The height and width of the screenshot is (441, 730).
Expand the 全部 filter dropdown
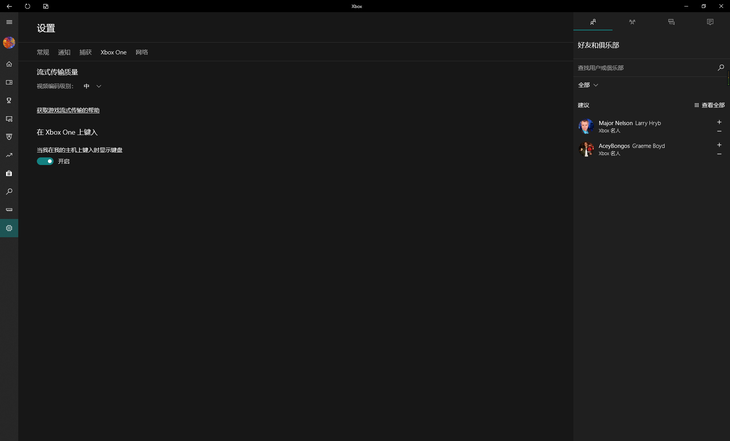point(588,85)
